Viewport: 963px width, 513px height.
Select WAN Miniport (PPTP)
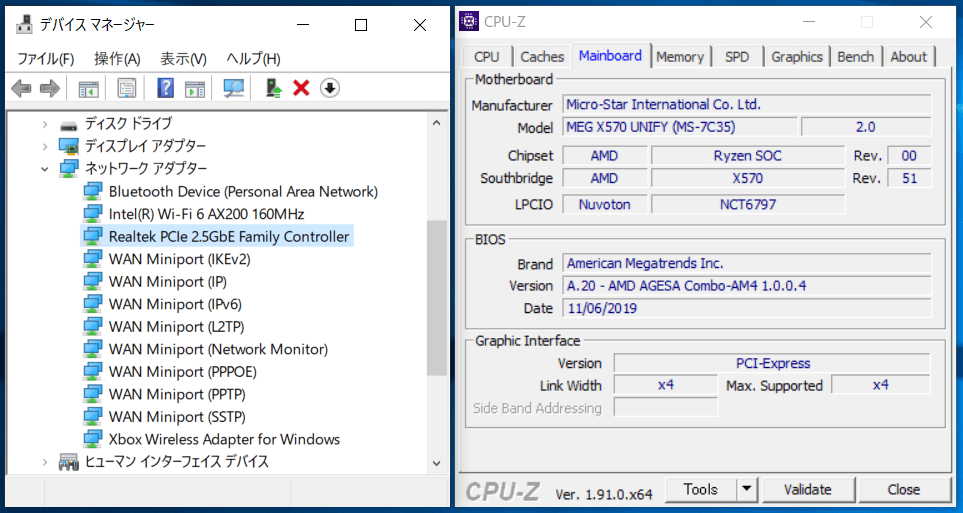pos(177,394)
